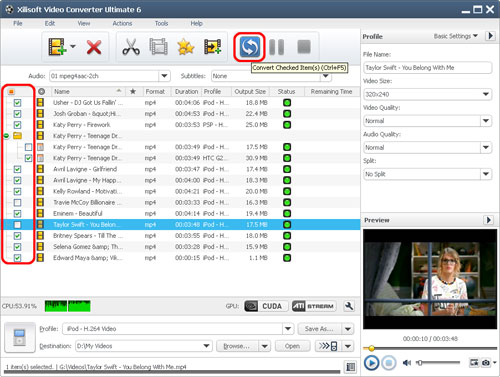Image resolution: width=500 pixels, height=377 pixels.
Task: Click the stars Effects icon
Action: [186, 47]
